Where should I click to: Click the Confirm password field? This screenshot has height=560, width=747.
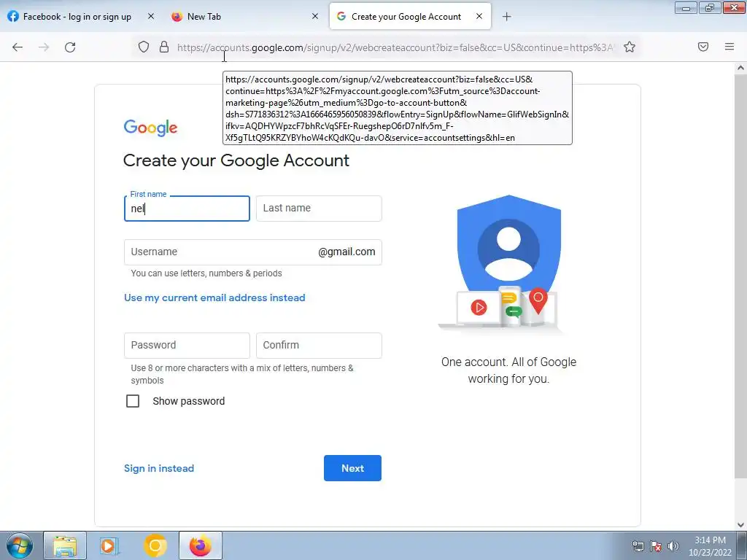(319, 345)
